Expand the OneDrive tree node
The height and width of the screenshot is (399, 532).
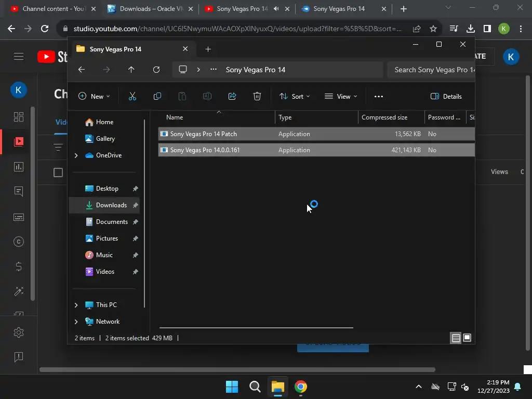pos(76,155)
